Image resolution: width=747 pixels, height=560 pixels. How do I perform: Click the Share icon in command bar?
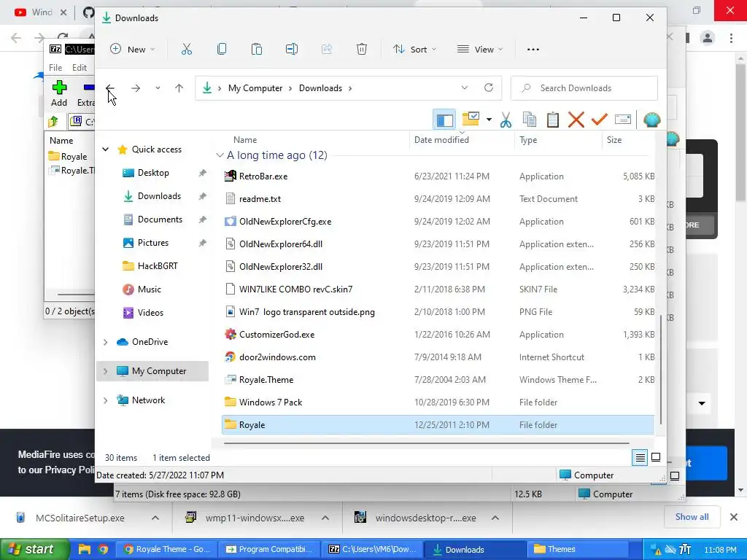click(x=326, y=49)
